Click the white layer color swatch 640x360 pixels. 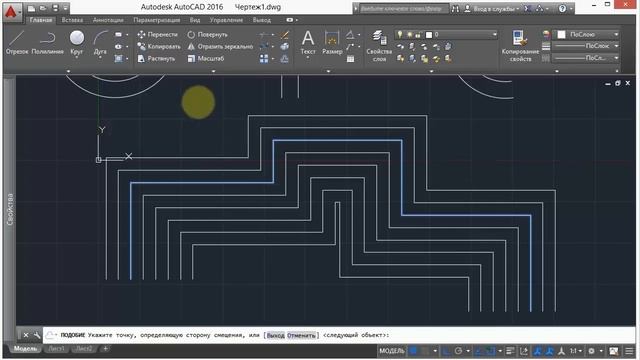point(429,35)
